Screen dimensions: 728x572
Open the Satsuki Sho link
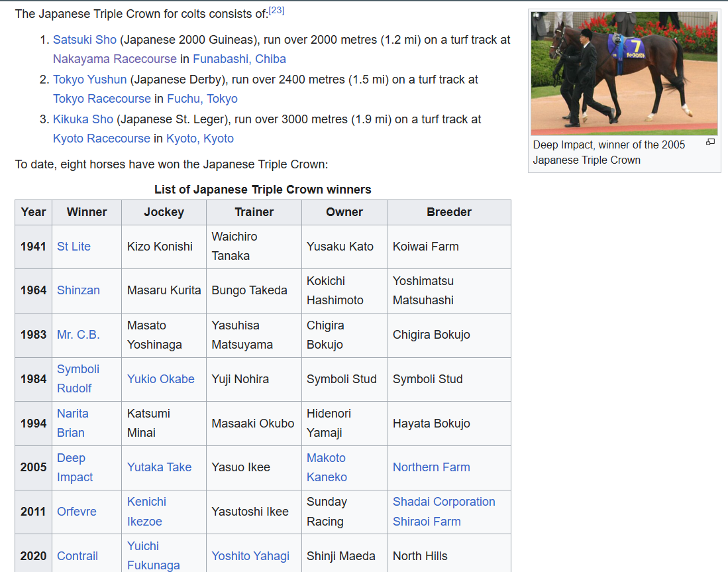pos(85,40)
